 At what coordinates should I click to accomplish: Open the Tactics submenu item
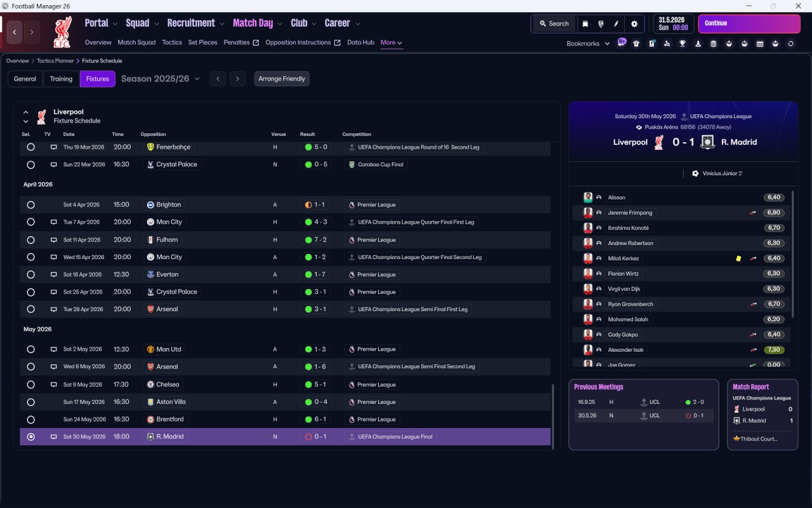[172, 43]
